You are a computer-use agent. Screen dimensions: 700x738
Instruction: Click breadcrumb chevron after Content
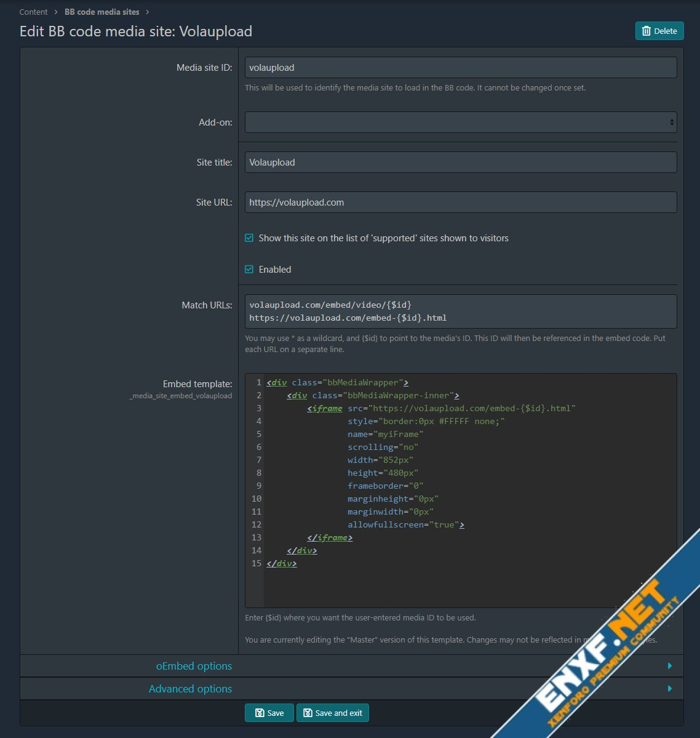tap(56, 12)
